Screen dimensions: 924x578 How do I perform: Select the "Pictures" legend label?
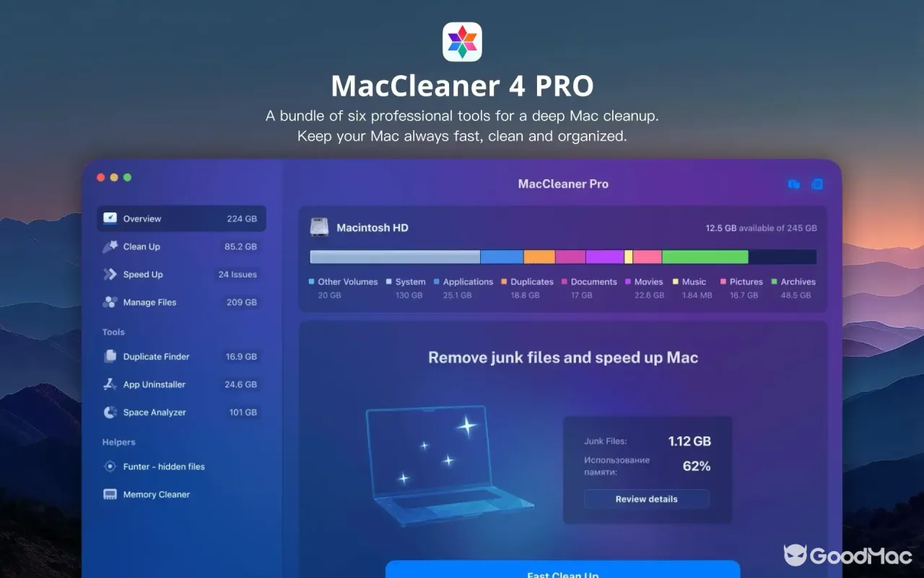746,282
